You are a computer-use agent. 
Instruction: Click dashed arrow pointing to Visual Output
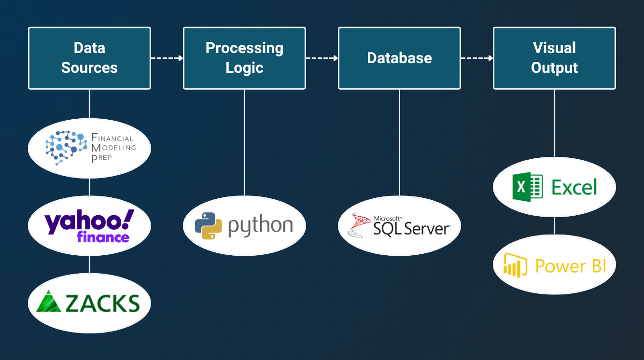point(477,58)
